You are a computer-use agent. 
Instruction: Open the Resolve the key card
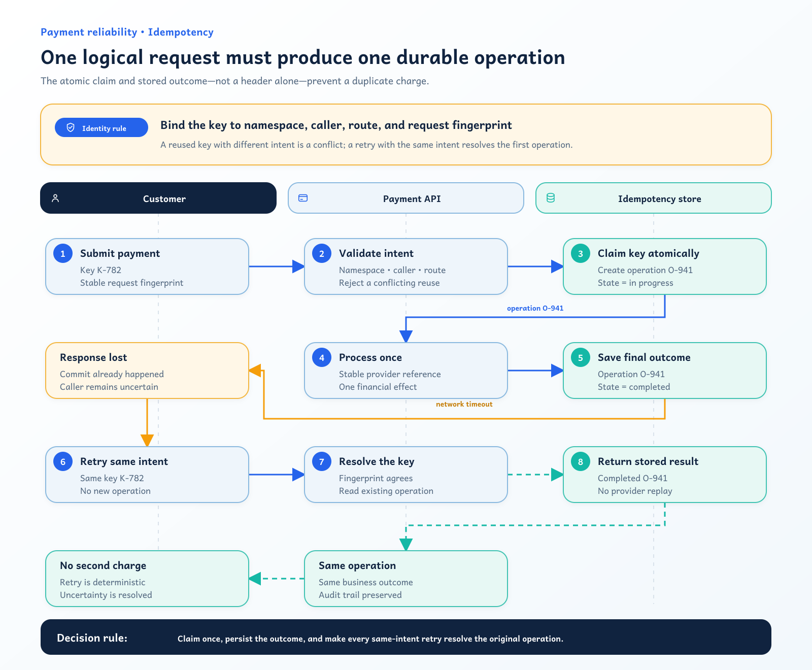(406, 475)
